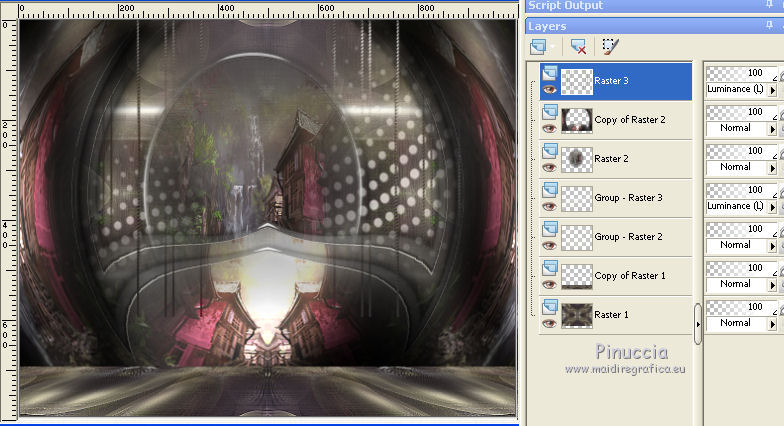Click the New Layer icon in Layers toolbar
Screen dimensions: 784x426
[x=538, y=47]
